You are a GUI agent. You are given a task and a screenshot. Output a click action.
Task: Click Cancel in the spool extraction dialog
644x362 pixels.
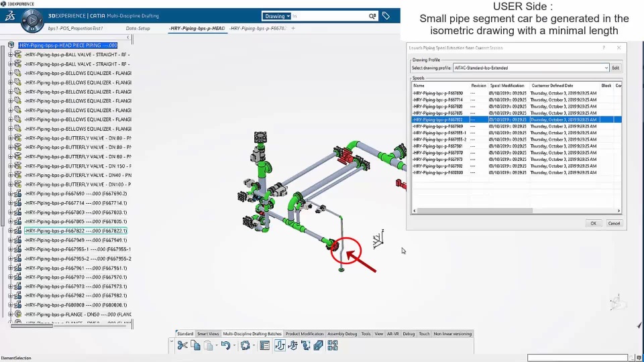(x=614, y=223)
